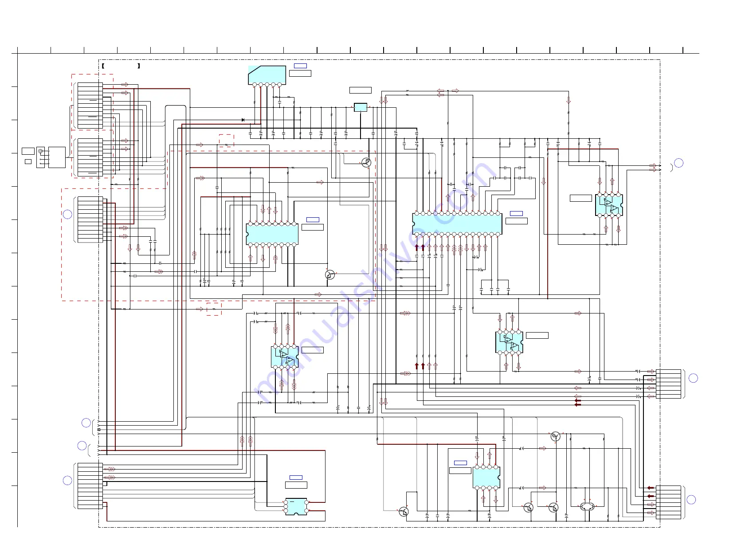This screenshot has width=745, height=560.
Task: Click the blue label box left of the eight-pin IC
Action: [460, 463]
